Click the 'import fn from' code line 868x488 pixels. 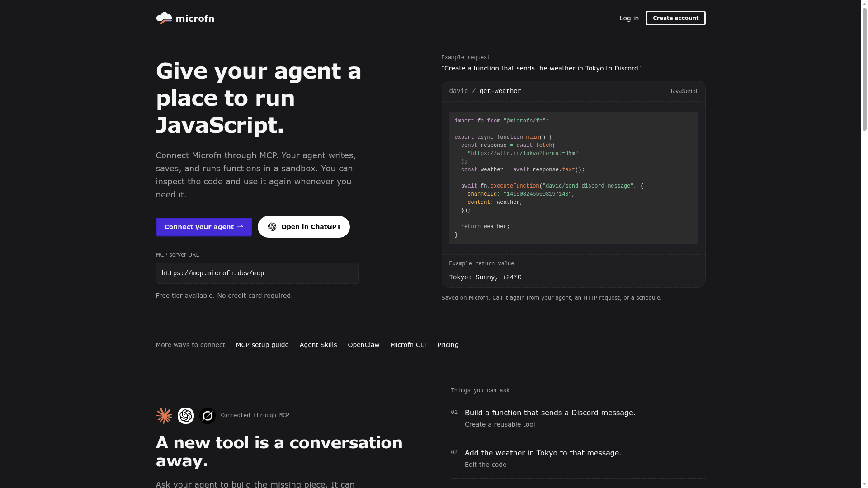(x=501, y=121)
